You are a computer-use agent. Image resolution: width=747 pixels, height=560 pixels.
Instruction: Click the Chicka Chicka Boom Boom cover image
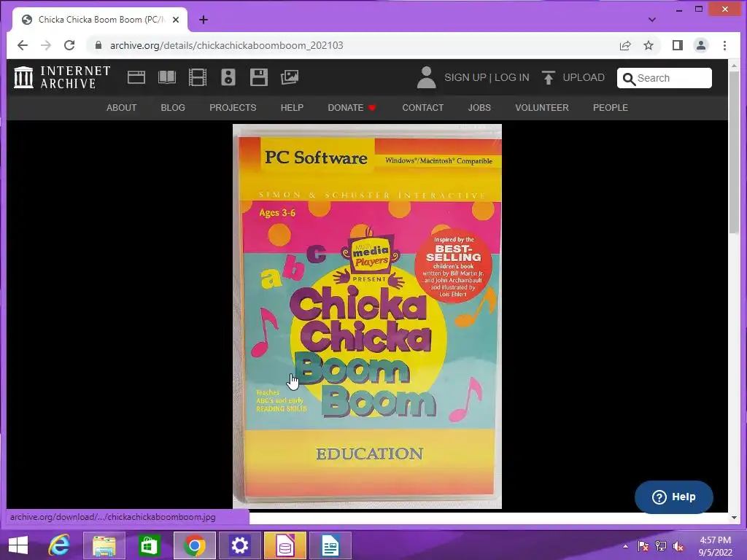tap(368, 316)
